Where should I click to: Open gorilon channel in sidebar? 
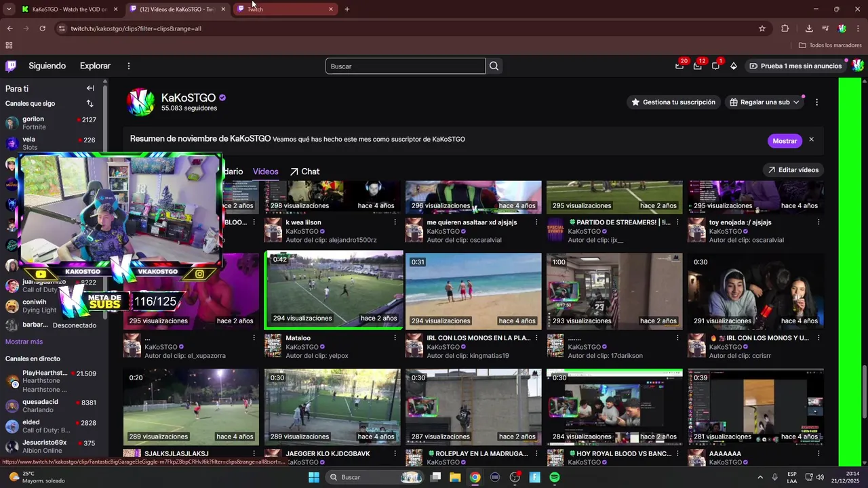tap(51, 123)
